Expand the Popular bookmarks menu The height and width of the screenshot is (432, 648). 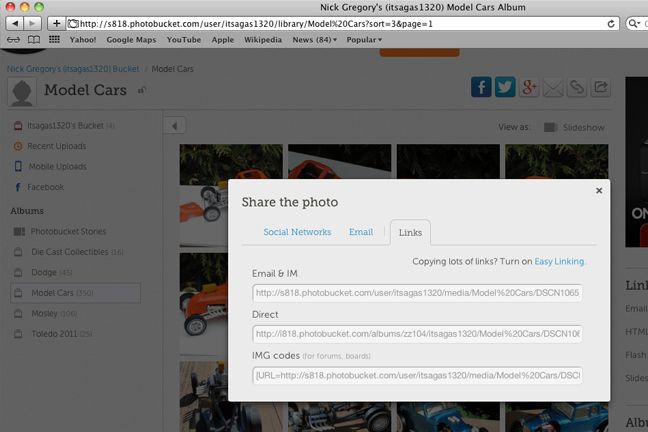coord(366,40)
